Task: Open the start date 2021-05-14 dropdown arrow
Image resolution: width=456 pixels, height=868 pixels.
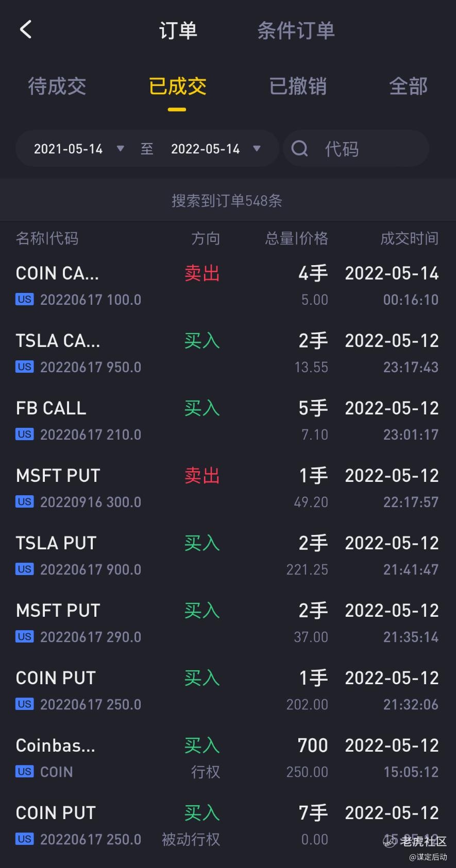Action: pos(121,149)
